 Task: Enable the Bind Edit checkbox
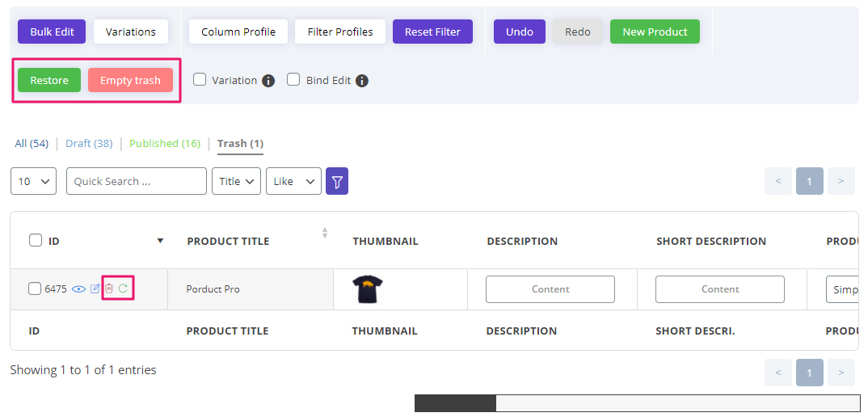coord(293,80)
